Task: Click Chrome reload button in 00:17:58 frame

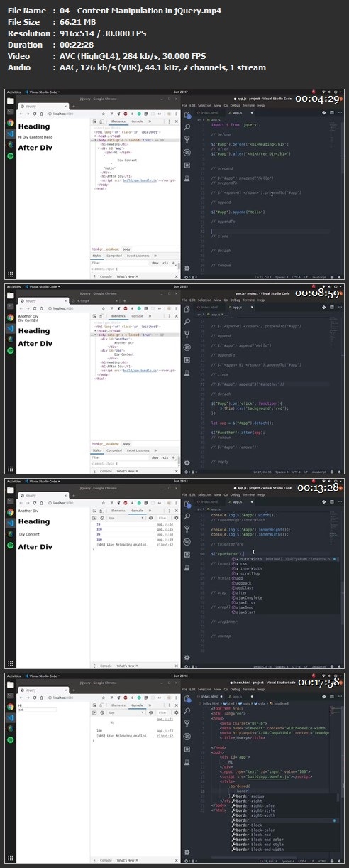Action: click(x=35, y=698)
